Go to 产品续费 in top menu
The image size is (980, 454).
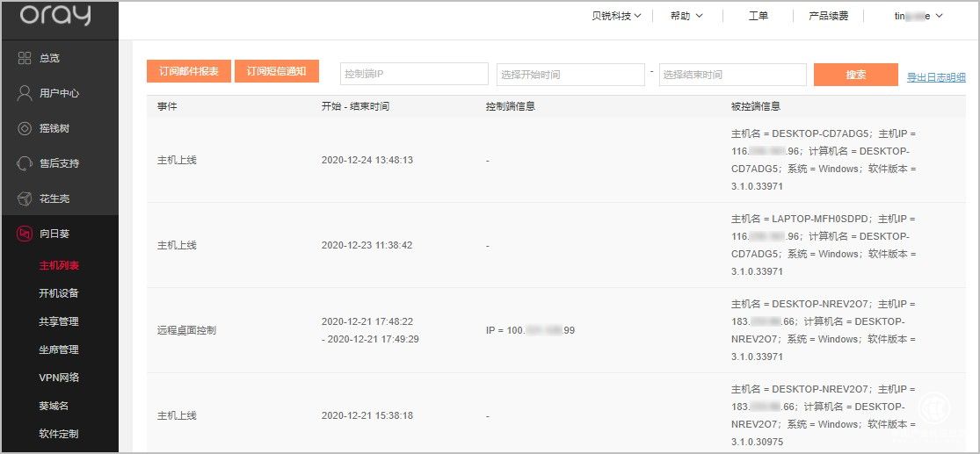pos(828,16)
